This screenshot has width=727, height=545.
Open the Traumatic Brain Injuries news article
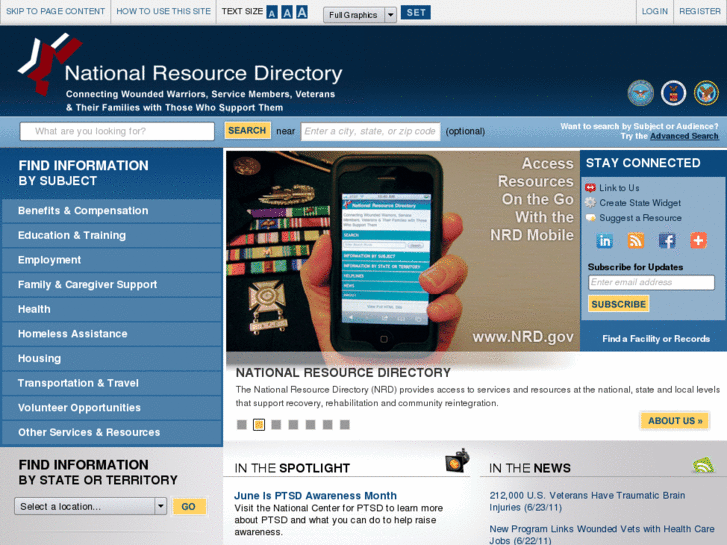point(587,501)
